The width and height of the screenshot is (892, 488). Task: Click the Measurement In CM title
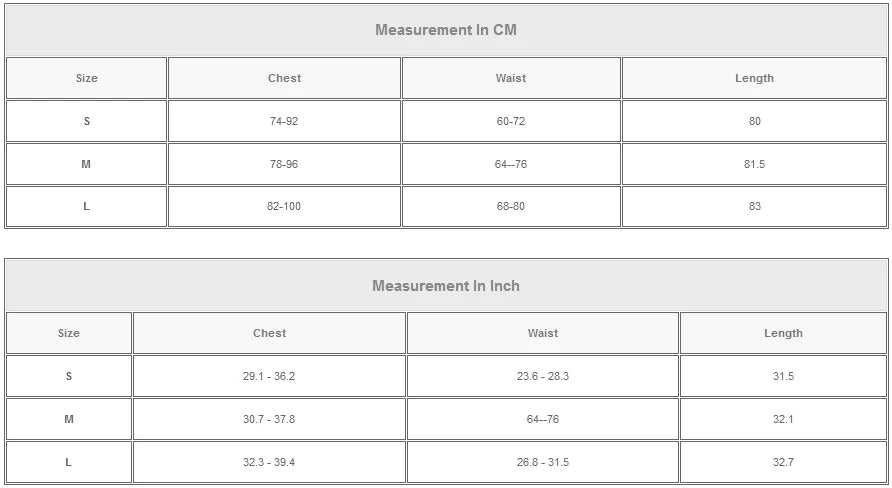445,30
